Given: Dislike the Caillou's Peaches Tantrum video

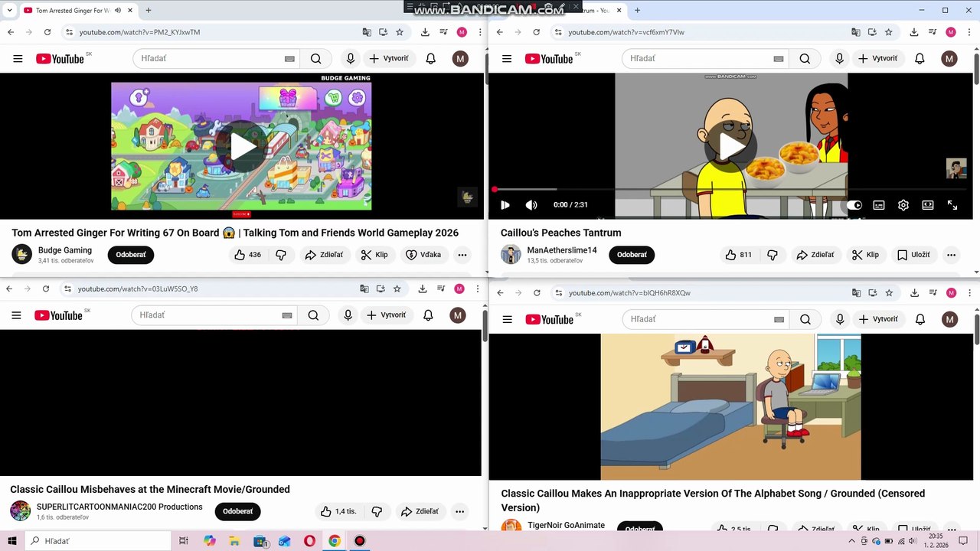Looking at the screenshot, I should tap(773, 255).
